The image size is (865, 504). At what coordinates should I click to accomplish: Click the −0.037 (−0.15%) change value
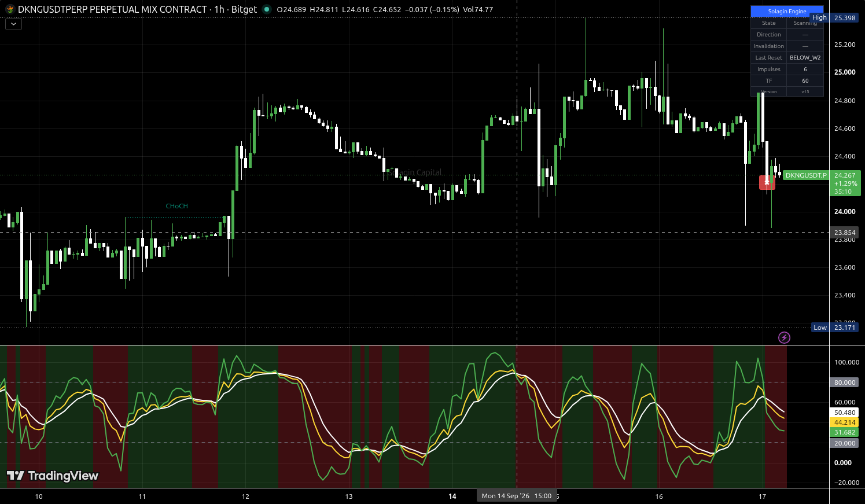(431, 9)
